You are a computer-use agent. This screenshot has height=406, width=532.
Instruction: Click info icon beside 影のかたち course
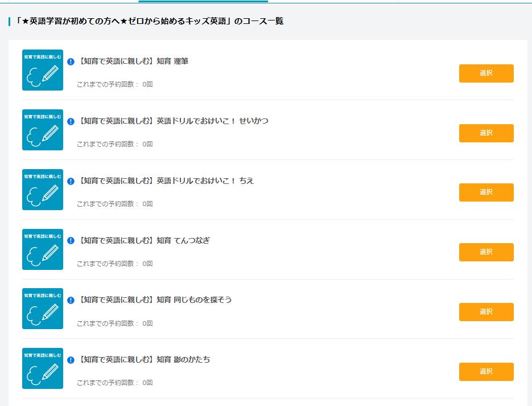(x=71, y=360)
